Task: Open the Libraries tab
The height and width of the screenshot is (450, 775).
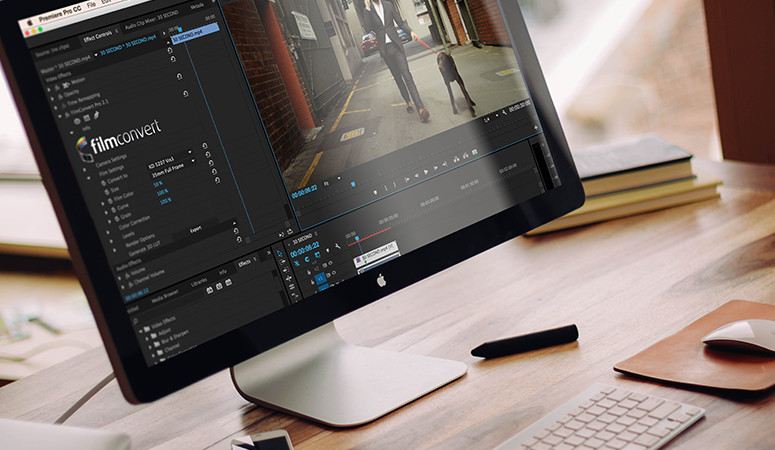Action: (199, 282)
